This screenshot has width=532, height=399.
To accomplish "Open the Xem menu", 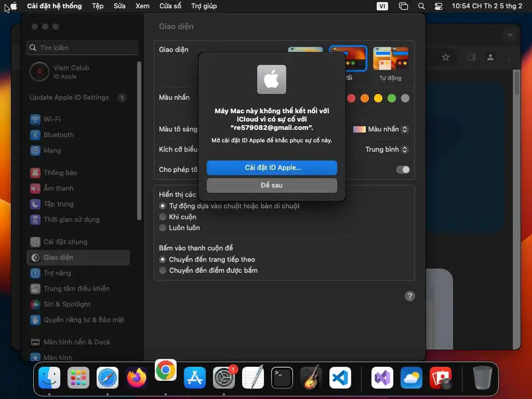I will click(142, 6).
